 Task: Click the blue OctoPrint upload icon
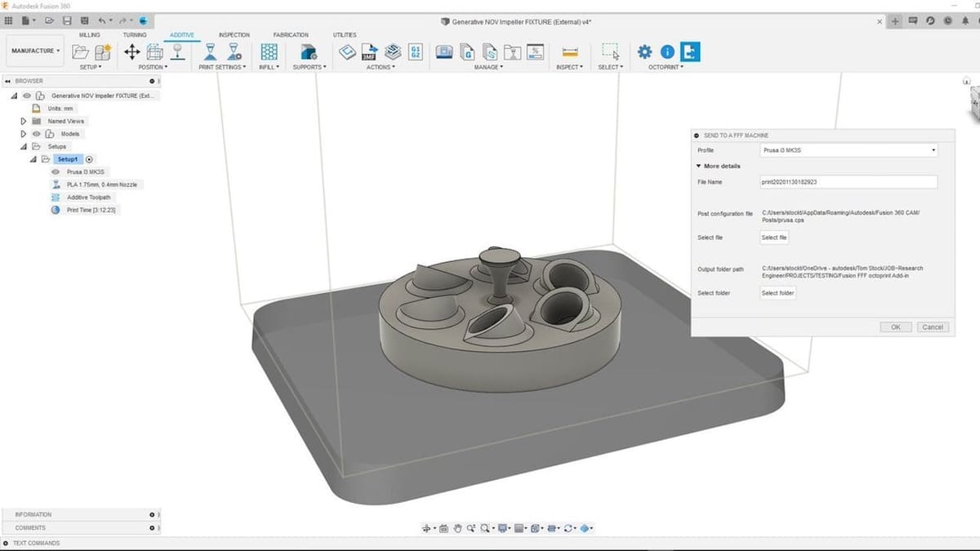690,51
